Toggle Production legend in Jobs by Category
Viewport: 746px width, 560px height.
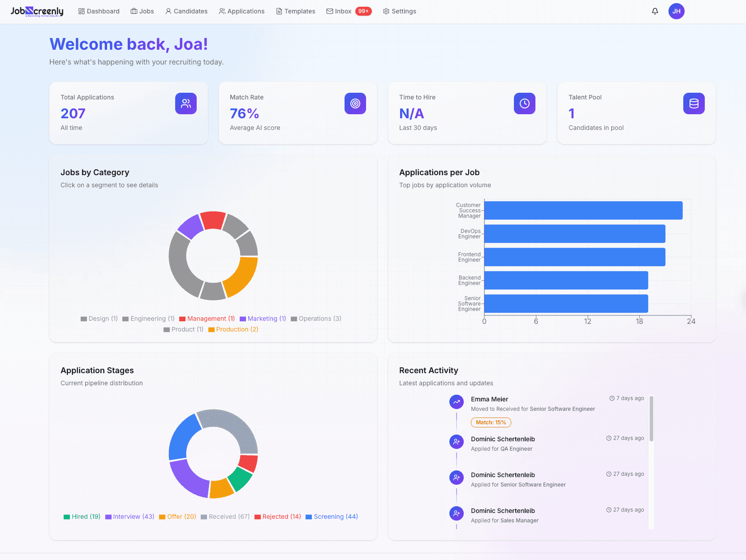[233, 329]
